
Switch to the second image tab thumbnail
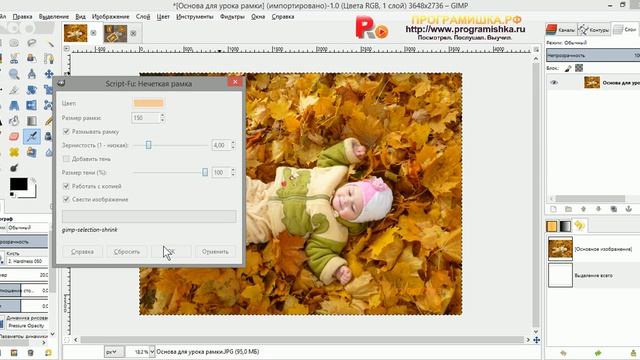tap(116, 33)
